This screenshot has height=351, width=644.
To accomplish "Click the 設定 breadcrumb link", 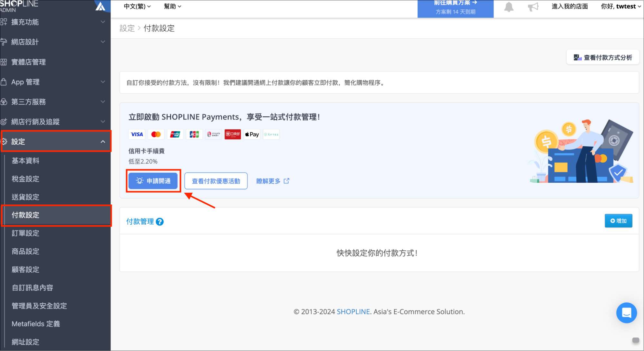I will [127, 28].
